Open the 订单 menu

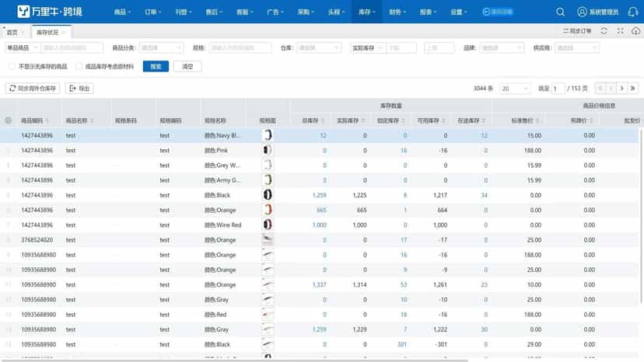[152, 12]
